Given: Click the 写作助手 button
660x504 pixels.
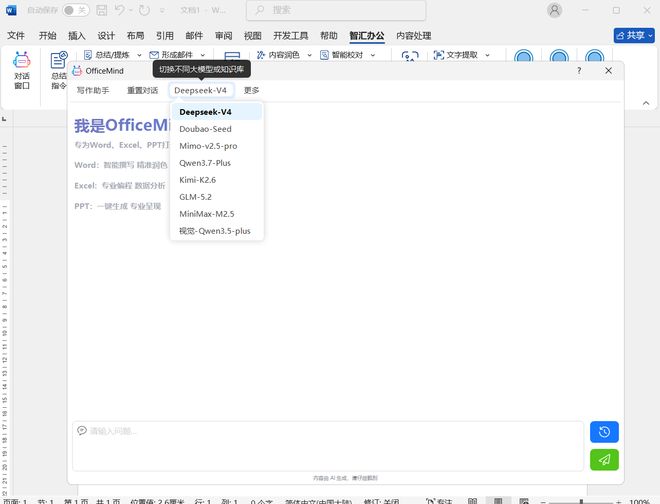Looking at the screenshot, I should [93, 90].
